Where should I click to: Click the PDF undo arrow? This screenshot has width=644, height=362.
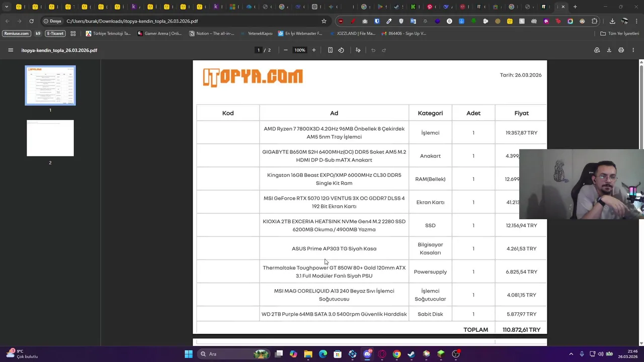[x=373, y=50]
